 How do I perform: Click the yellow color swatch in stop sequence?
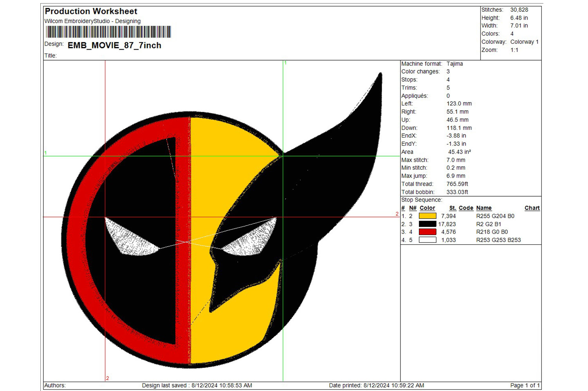[x=427, y=216]
